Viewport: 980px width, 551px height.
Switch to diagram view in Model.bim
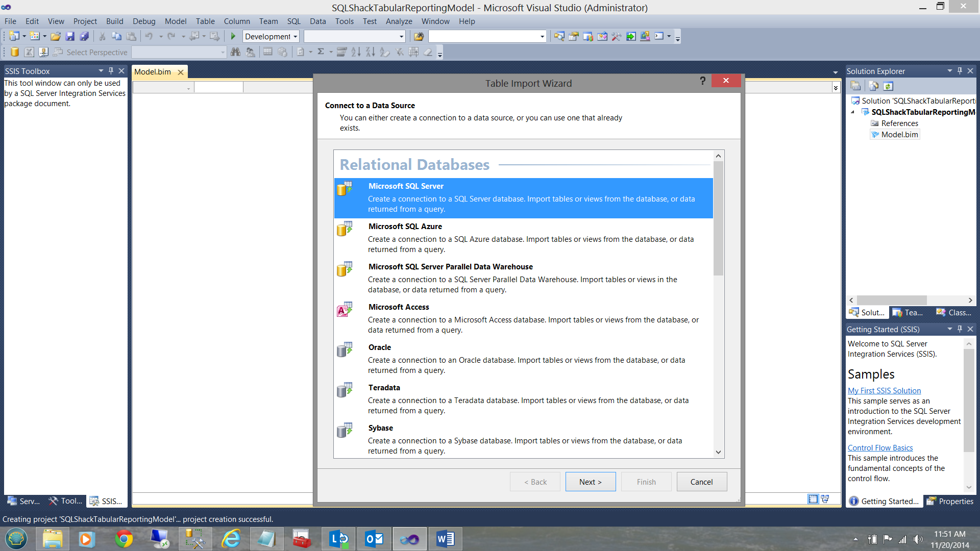[x=825, y=499]
